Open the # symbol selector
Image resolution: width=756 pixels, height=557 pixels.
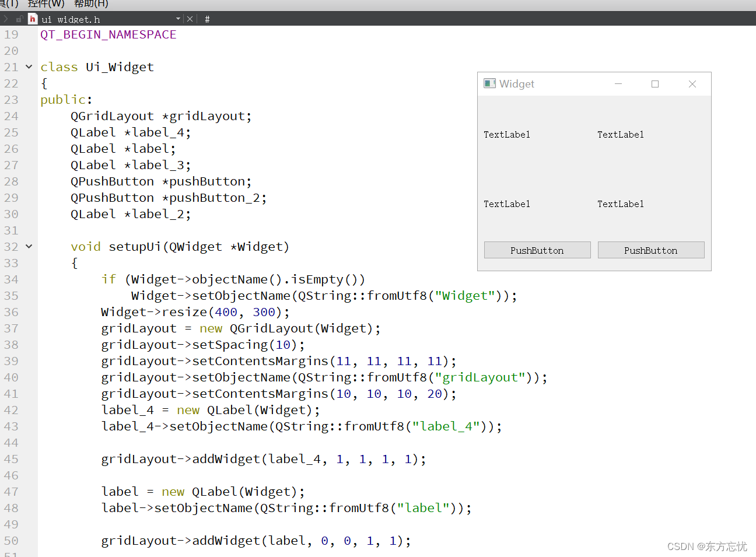pos(207,19)
